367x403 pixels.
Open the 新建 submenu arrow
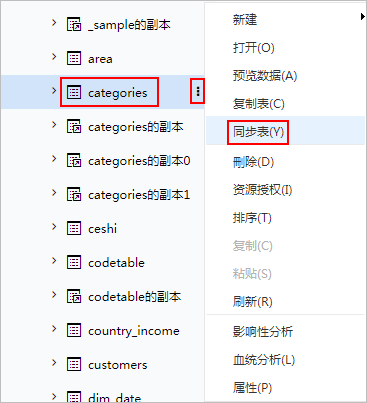click(x=363, y=16)
